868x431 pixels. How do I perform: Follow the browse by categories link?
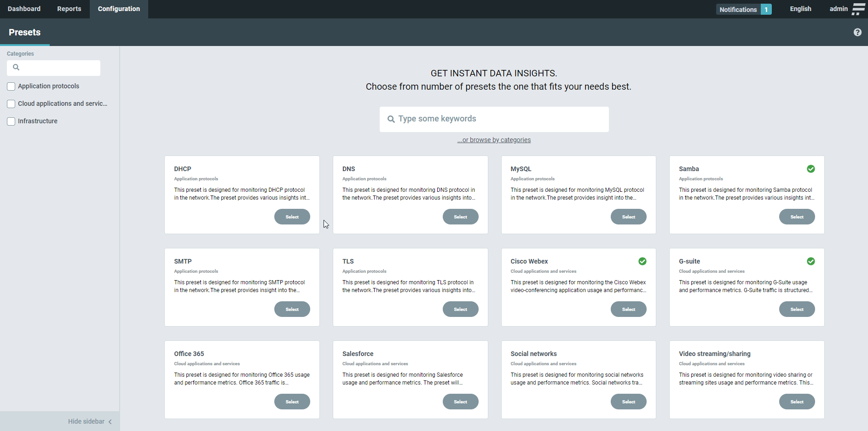[494, 140]
